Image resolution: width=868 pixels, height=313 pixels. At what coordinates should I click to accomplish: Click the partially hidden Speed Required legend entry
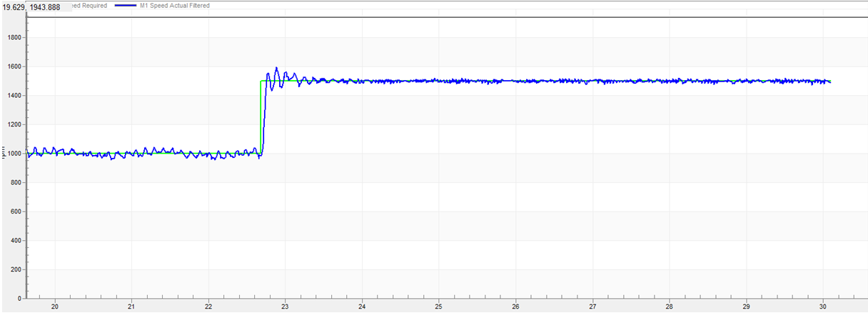[89, 6]
